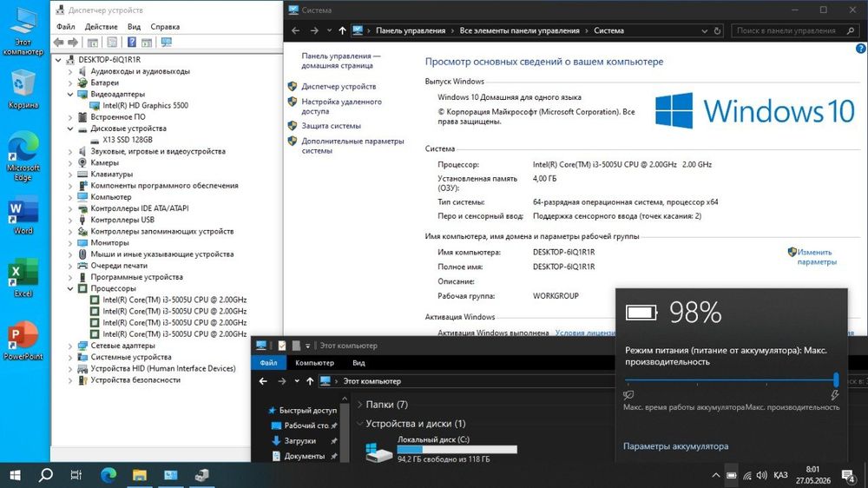This screenshot has height=488, width=868.
Task: Click Панель управления домашняя страница link
Action: (341, 61)
